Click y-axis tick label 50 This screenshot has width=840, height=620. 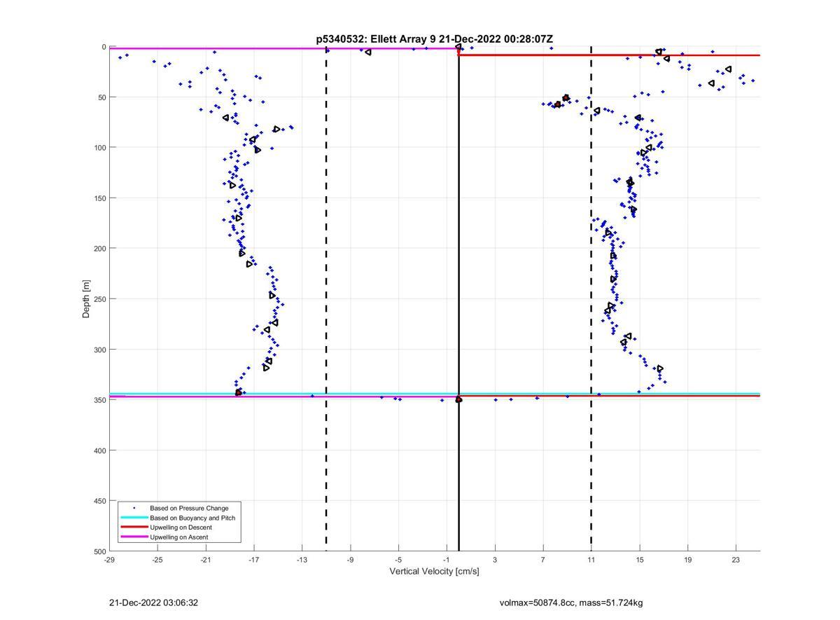(x=101, y=97)
